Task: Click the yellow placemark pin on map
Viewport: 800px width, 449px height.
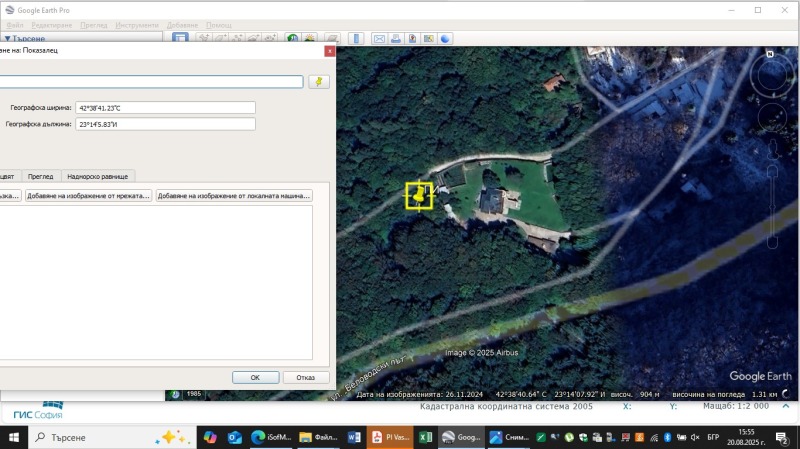Action: point(418,195)
